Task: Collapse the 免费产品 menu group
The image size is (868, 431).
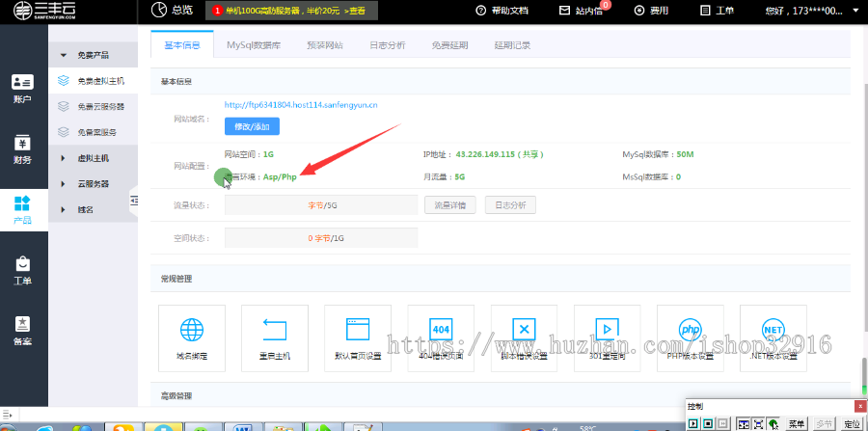Action: [x=91, y=56]
